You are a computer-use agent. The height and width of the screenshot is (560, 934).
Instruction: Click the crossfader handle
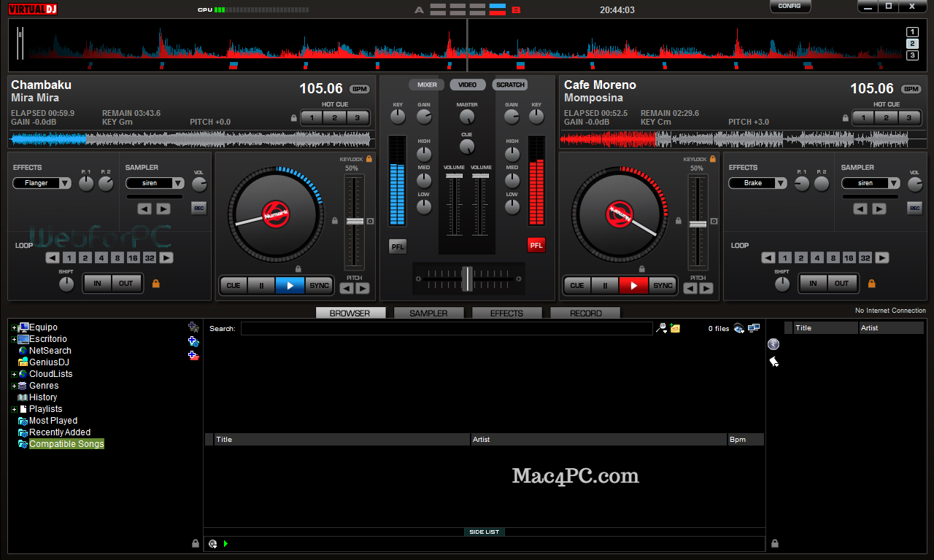tap(466, 279)
